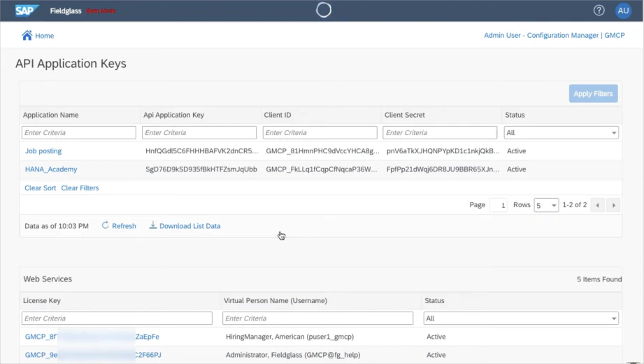Sort by API keys Status column header
This screenshot has width=644, height=364.
[x=515, y=115]
